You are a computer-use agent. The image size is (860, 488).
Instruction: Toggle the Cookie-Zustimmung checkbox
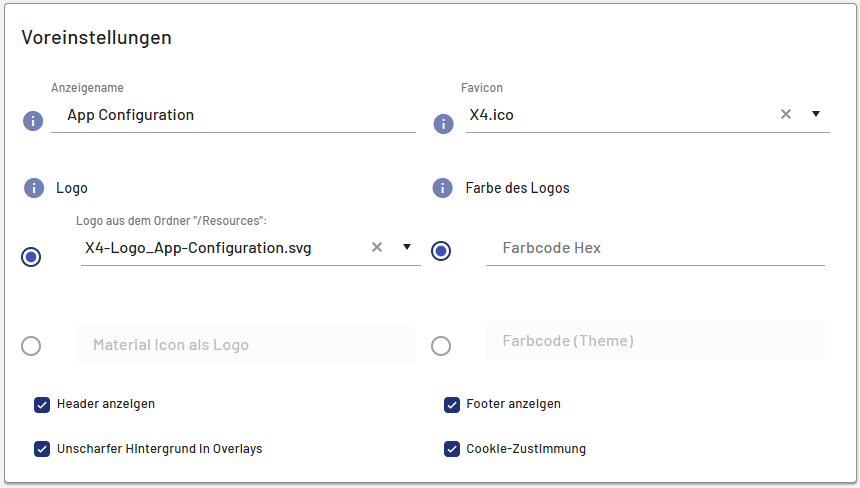pyautogui.click(x=452, y=449)
